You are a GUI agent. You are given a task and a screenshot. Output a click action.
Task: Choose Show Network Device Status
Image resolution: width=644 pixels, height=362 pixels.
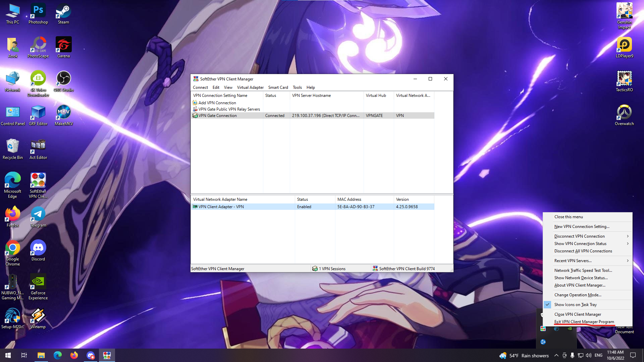[x=588, y=278]
